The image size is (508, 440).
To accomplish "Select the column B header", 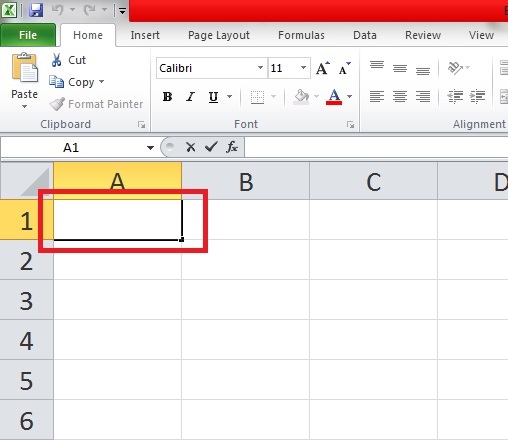I will pos(246,181).
